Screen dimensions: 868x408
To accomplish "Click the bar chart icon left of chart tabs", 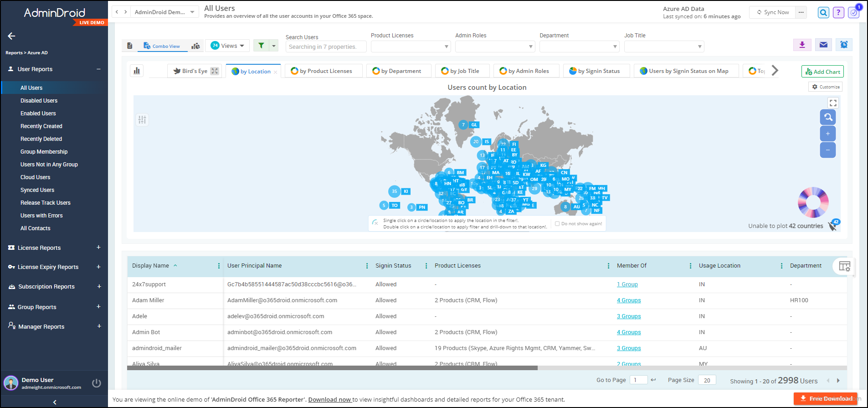I will pos(137,71).
